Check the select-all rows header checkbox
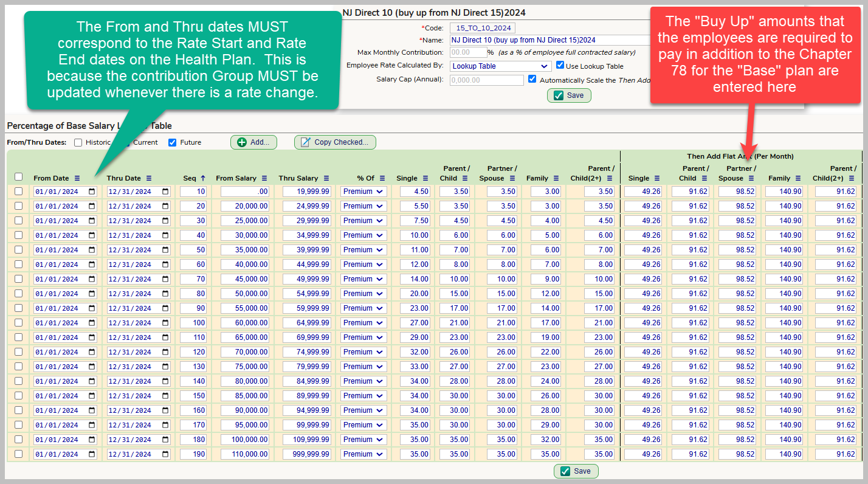The image size is (868, 484). (18, 177)
